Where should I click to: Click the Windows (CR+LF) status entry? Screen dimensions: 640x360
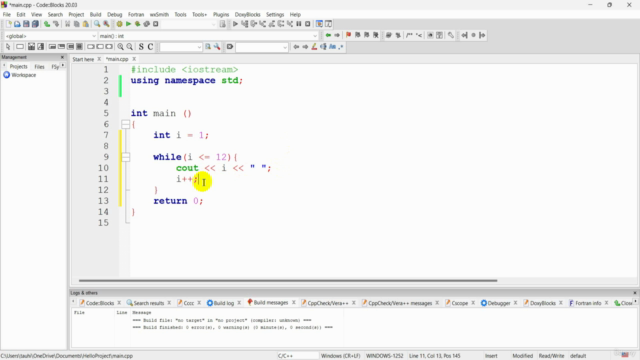341,356
